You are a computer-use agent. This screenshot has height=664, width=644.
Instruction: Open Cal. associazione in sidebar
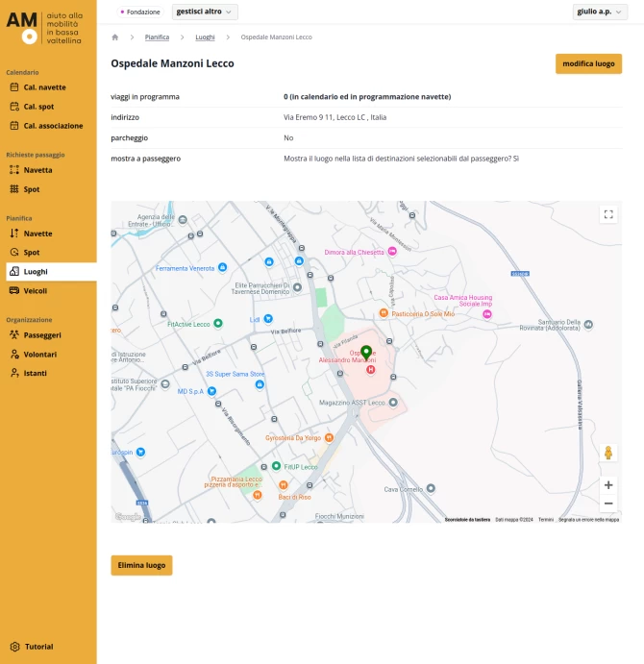tap(53, 126)
